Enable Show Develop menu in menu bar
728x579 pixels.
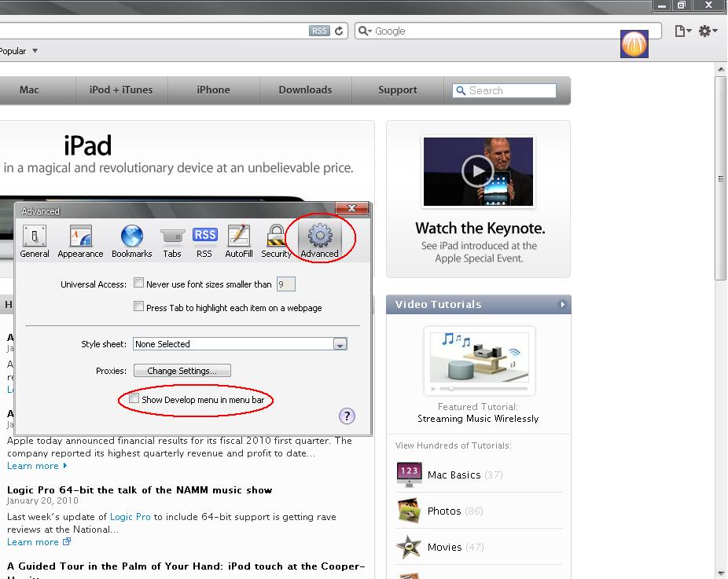[x=134, y=399]
